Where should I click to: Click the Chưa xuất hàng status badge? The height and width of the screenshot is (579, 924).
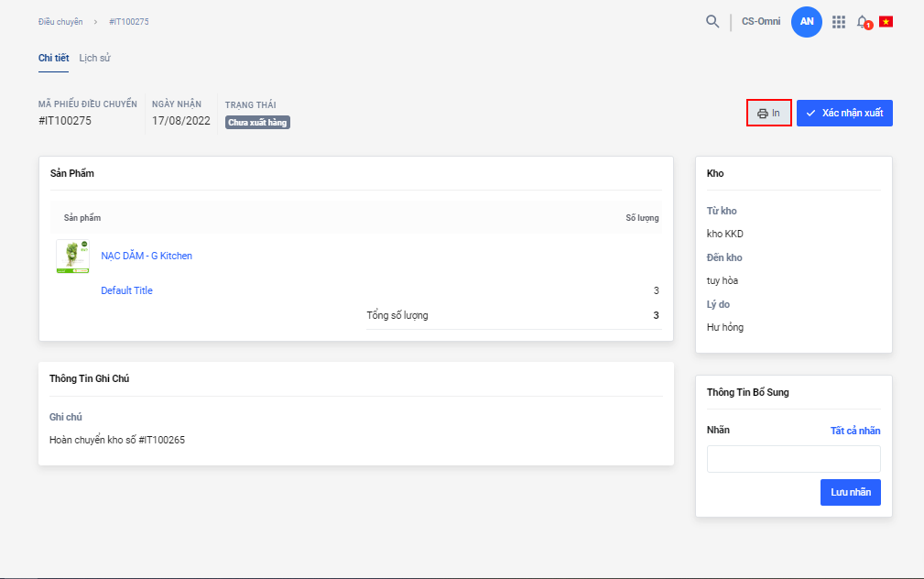(x=257, y=122)
